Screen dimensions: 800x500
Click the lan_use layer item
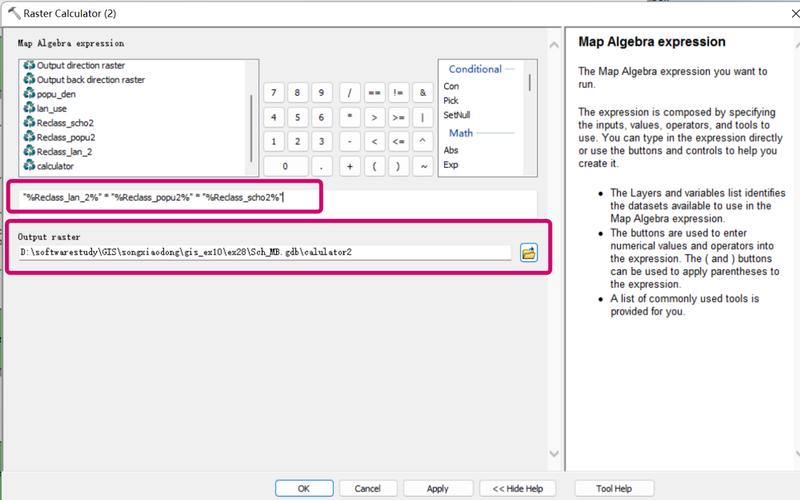52,108
